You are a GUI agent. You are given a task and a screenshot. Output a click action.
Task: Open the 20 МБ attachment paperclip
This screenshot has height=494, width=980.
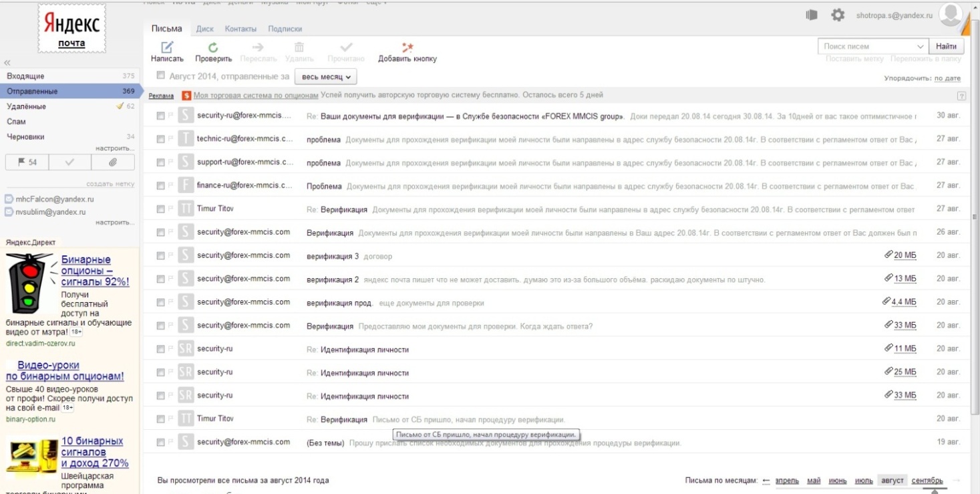pos(888,255)
